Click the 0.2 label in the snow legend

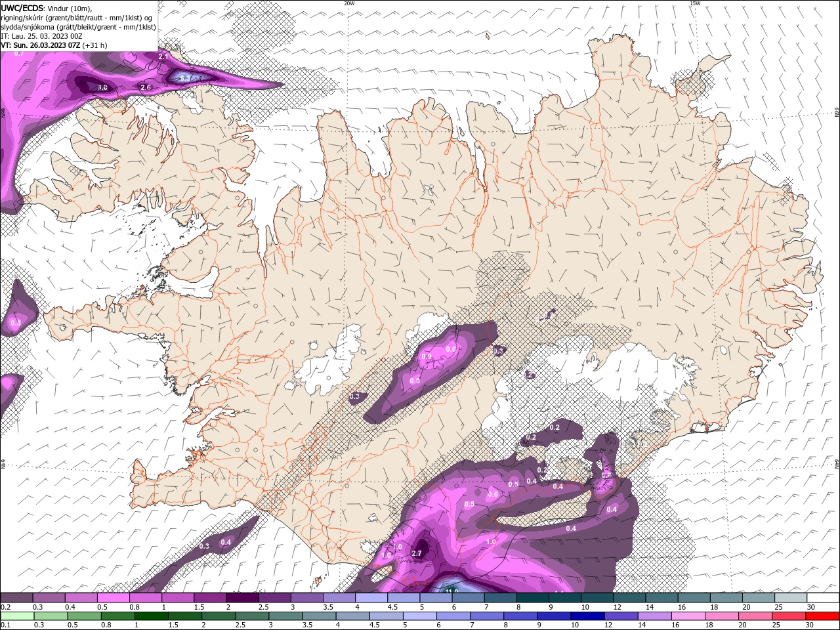click(x=5, y=607)
